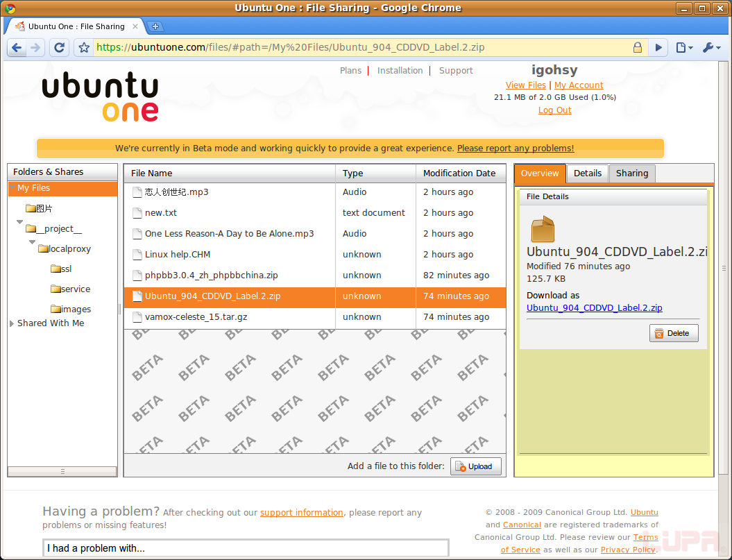Click the ubuntu one logo
The width and height of the screenshot is (732, 560).
[101, 96]
